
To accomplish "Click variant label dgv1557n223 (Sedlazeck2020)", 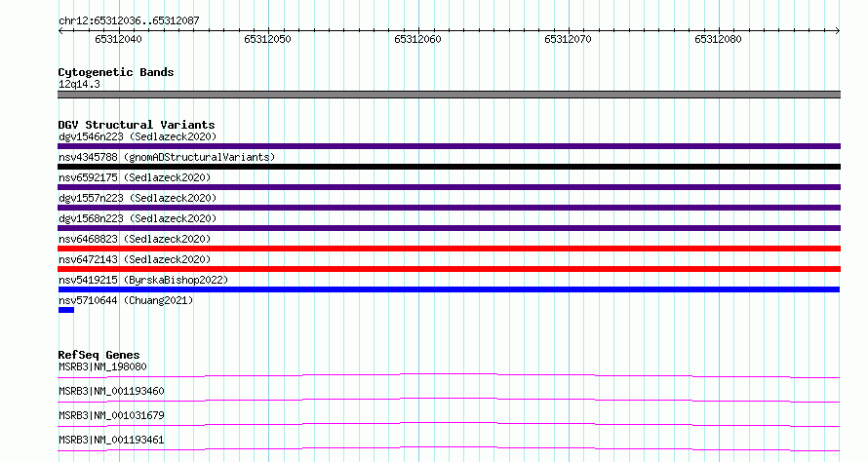I will (138, 198).
